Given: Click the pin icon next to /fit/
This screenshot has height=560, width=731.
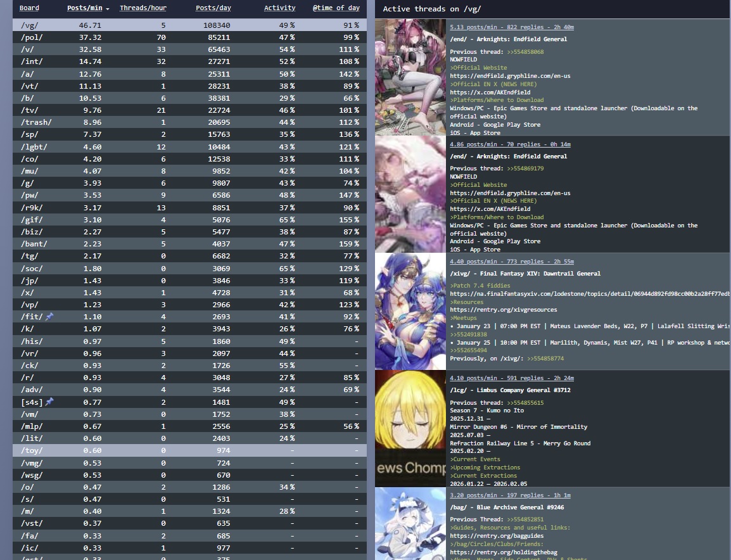Looking at the screenshot, I should point(49,317).
